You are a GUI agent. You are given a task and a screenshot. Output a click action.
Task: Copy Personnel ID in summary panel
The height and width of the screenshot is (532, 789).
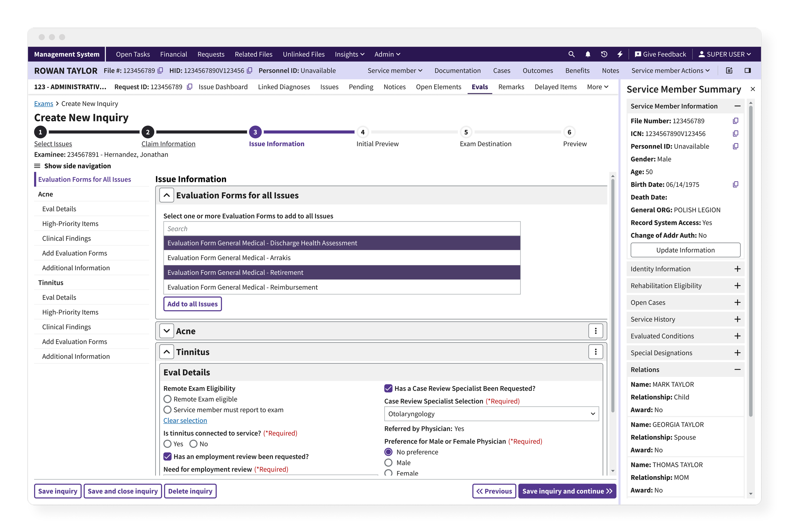tap(735, 147)
